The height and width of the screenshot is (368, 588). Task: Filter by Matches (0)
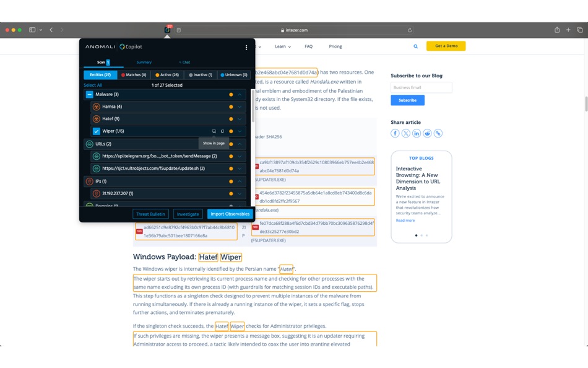point(134,75)
